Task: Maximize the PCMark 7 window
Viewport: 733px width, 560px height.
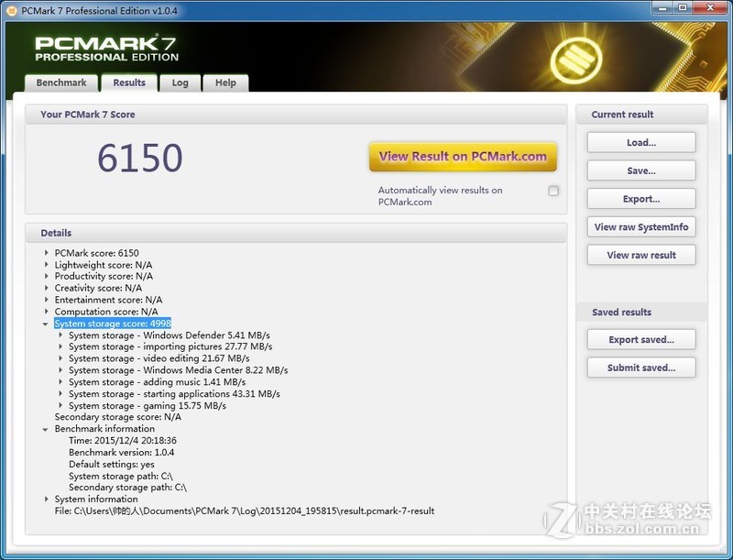Action: [x=683, y=7]
